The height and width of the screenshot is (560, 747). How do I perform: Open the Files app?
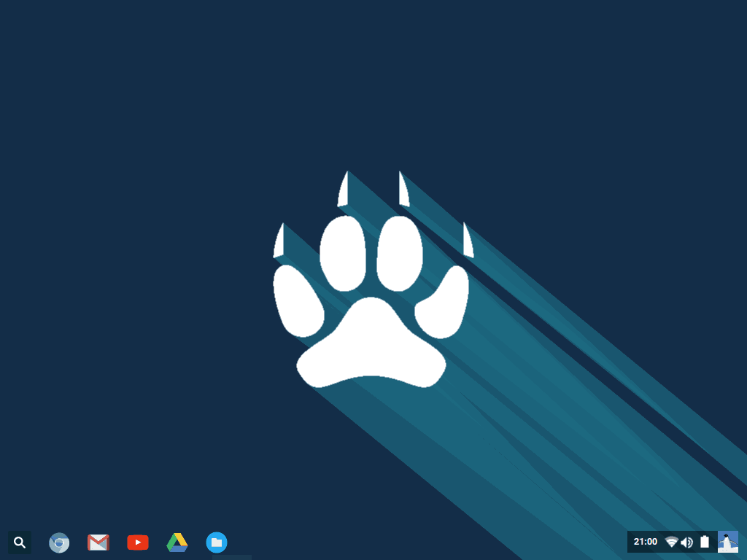pos(217,542)
